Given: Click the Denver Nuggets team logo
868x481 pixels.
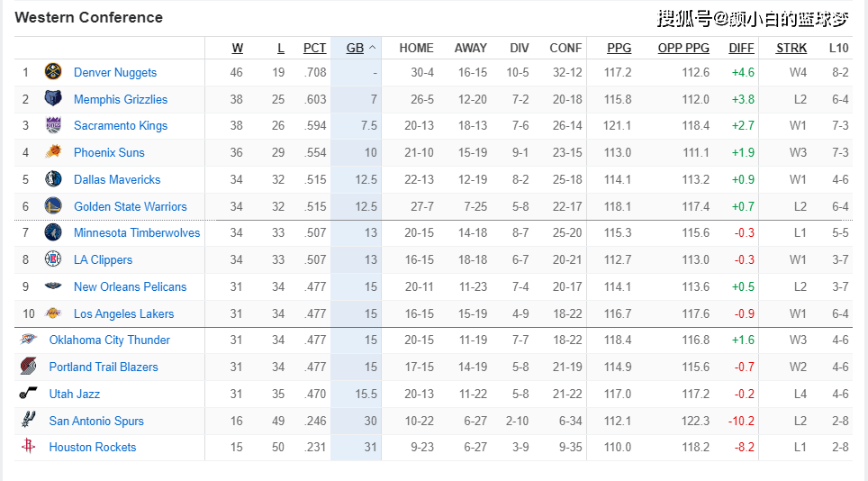Looking at the screenshot, I should click(53, 72).
